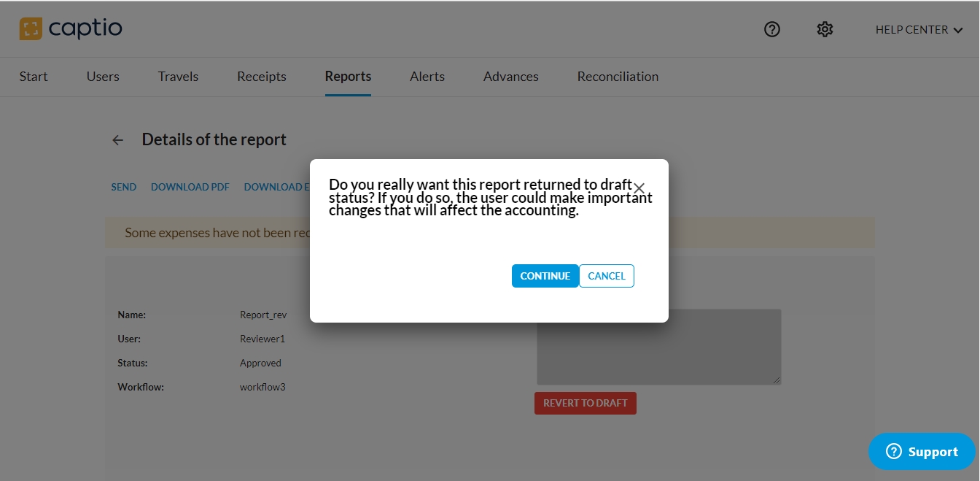Click the back arrow beside report details
The width and height of the screenshot is (980, 481).
point(118,140)
